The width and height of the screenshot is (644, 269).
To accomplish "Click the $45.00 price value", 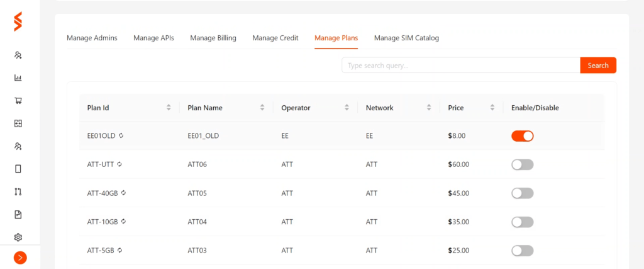I will point(458,193).
